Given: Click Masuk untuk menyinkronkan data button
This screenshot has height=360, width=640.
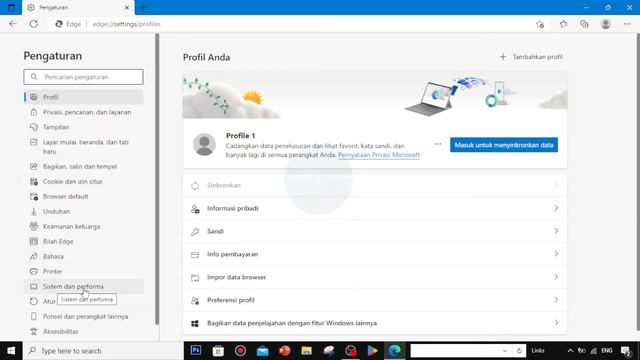Looking at the screenshot, I should tap(504, 145).
